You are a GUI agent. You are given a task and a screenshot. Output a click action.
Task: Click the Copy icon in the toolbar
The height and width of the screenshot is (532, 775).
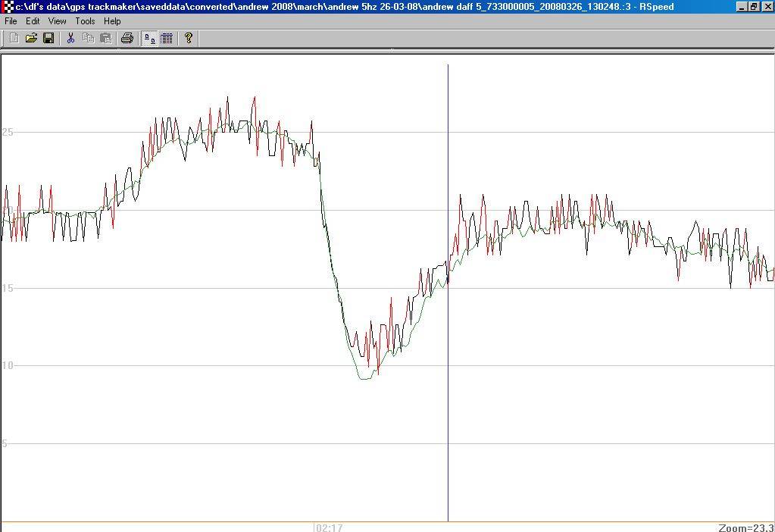coord(88,38)
